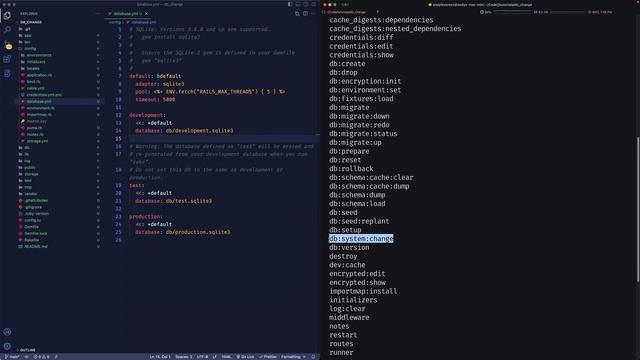Viewport: 640px width, 360px height.
Task: Open the customize layout icon
Action: [x=313, y=4]
